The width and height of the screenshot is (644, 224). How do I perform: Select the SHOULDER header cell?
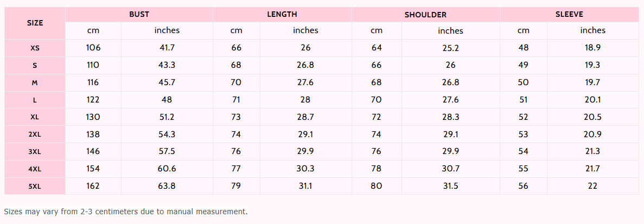point(425,15)
